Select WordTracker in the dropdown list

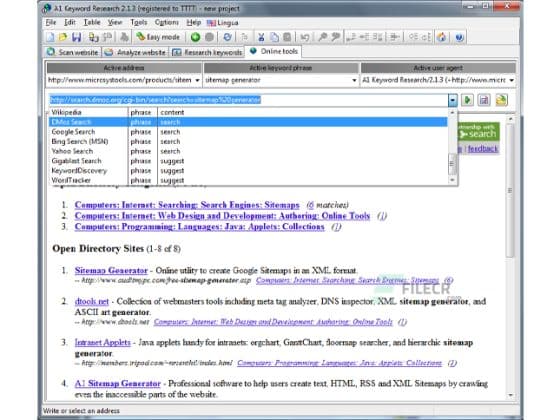[x=248, y=180]
